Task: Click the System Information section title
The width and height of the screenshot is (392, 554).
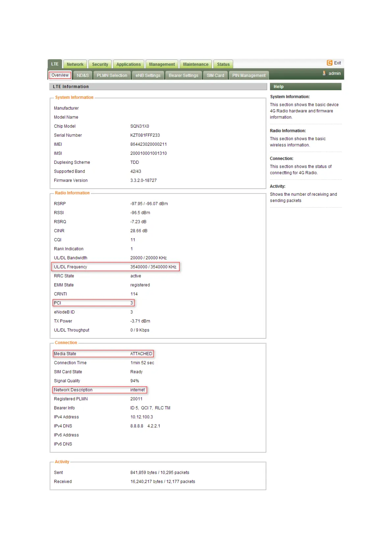Action: (74, 97)
